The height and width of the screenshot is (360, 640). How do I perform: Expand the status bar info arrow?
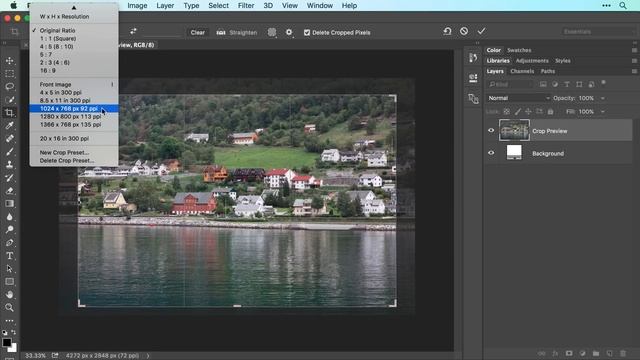click(148, 356)
